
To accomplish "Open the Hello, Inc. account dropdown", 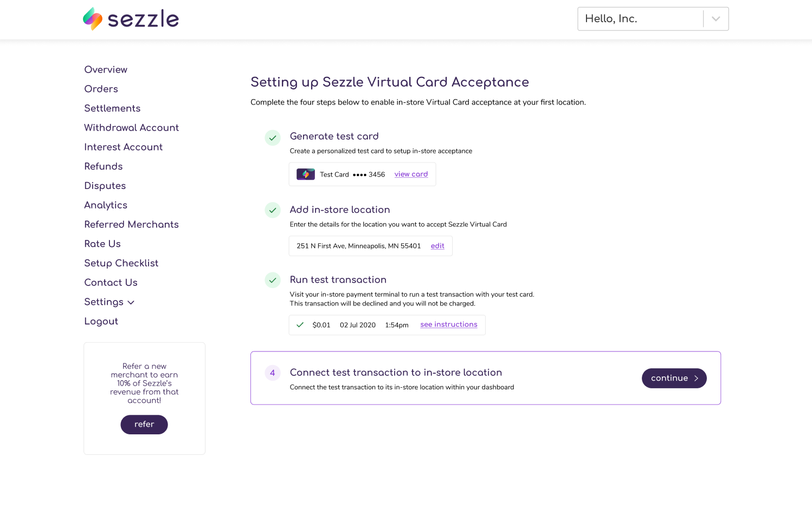I will 653,19.
